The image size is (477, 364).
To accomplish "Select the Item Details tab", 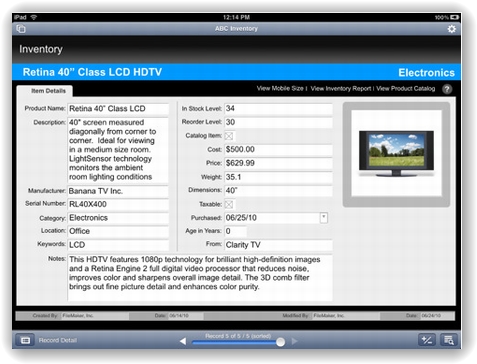I will coord(48,91).
